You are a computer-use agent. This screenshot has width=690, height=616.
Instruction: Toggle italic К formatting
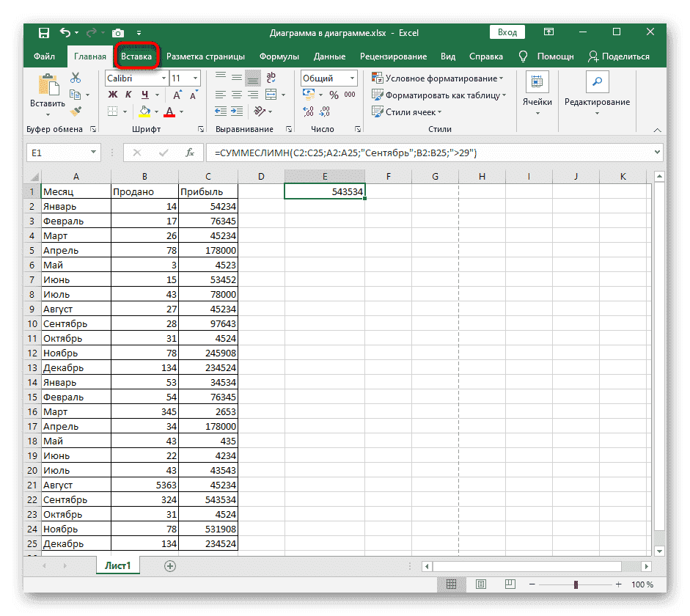click(129, 95)
